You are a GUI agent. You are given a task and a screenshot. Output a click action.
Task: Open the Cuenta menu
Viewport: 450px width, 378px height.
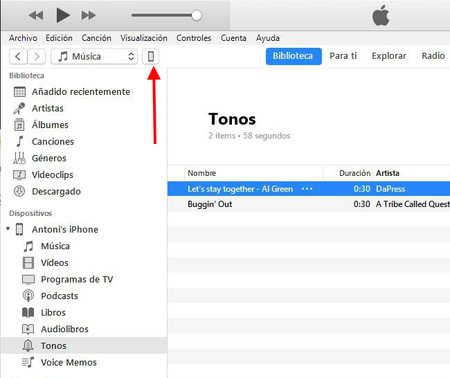[x=233, y=38]
